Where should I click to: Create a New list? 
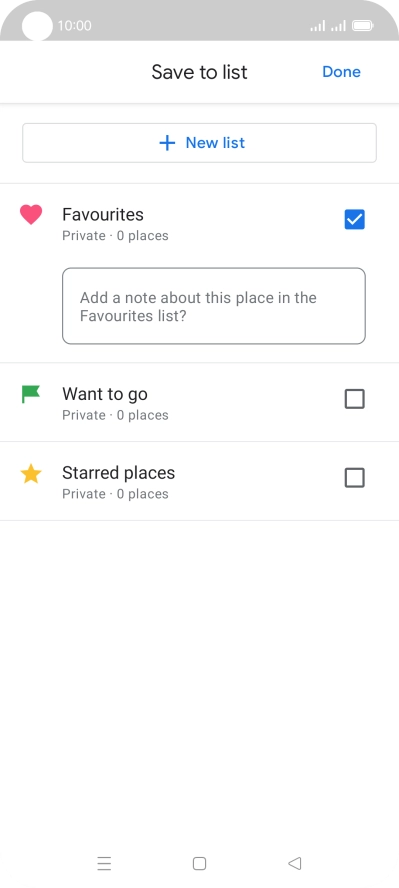[199, 143]
